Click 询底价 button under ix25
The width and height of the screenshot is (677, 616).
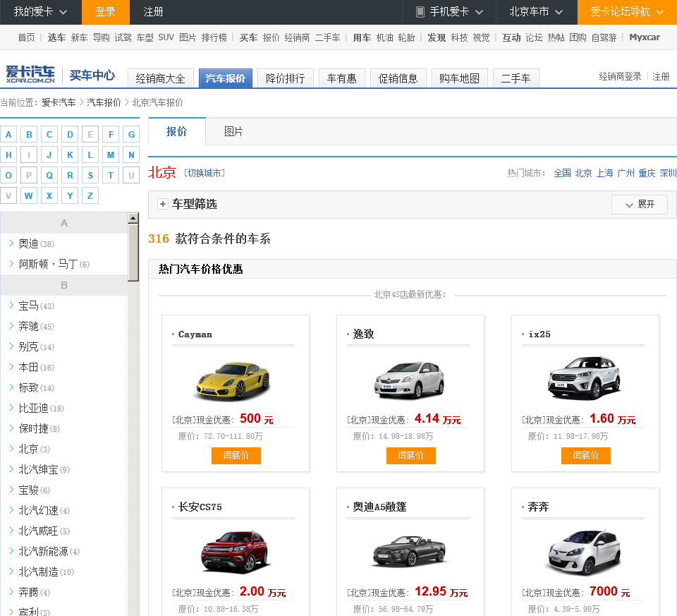point(585,456)
